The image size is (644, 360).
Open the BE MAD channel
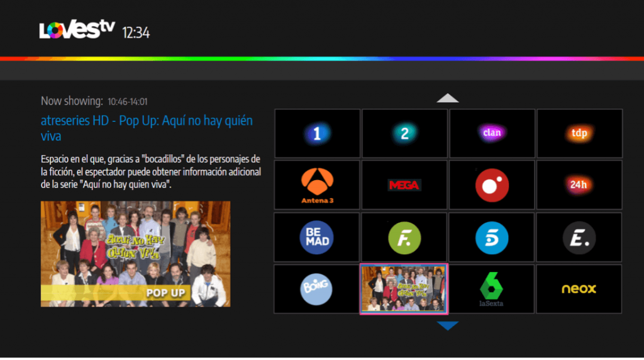317,237
